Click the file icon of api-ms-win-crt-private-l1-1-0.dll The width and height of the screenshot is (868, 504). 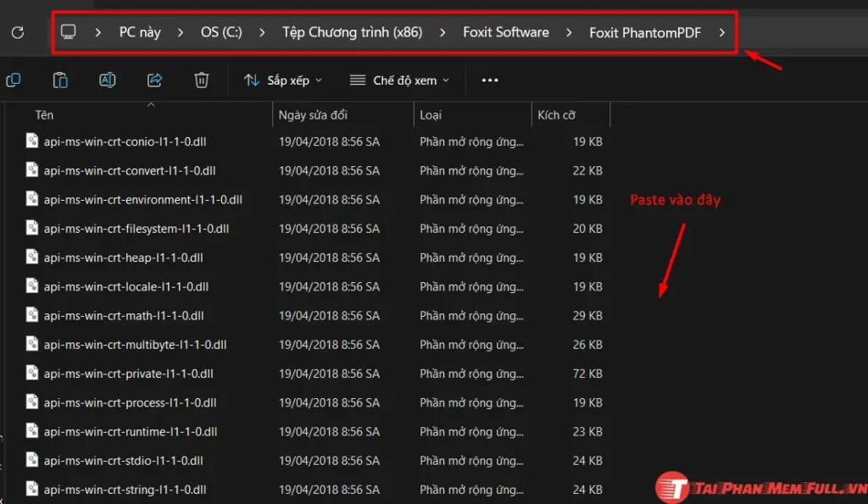point(31,373)
